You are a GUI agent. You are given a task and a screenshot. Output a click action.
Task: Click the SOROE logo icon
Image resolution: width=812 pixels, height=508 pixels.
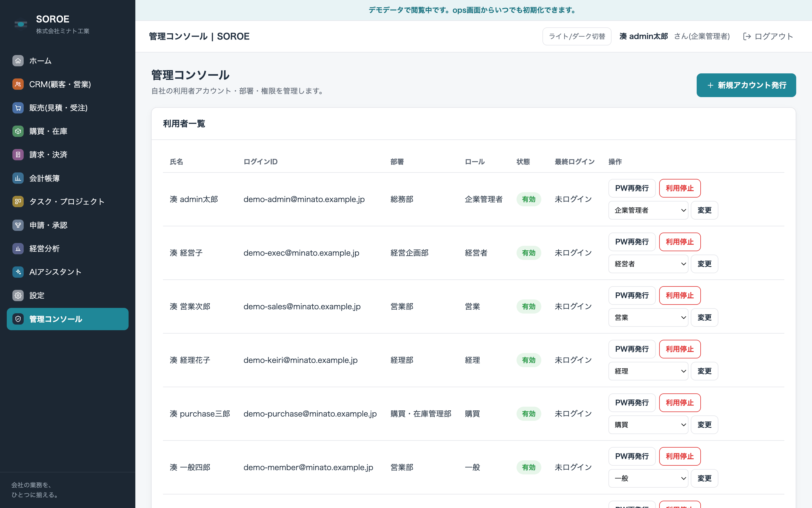click(21, 24)
